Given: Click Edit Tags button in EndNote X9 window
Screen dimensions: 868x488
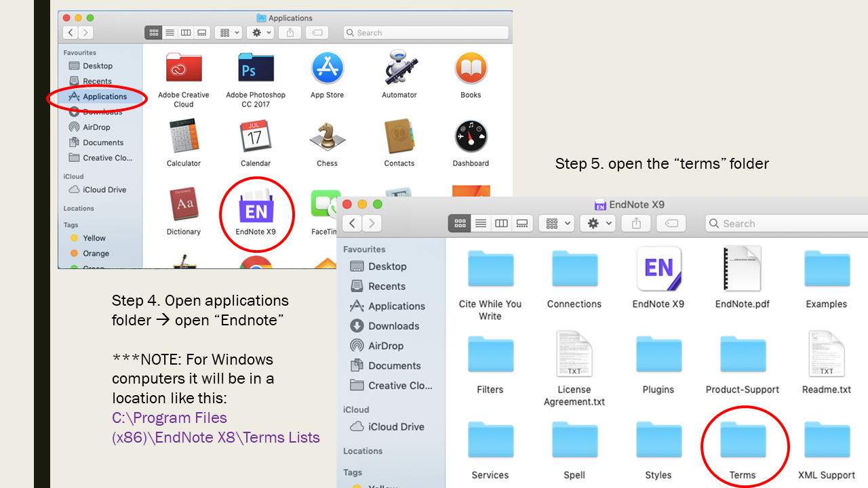Looking at the screenshot, I should [x=671, y=223].
